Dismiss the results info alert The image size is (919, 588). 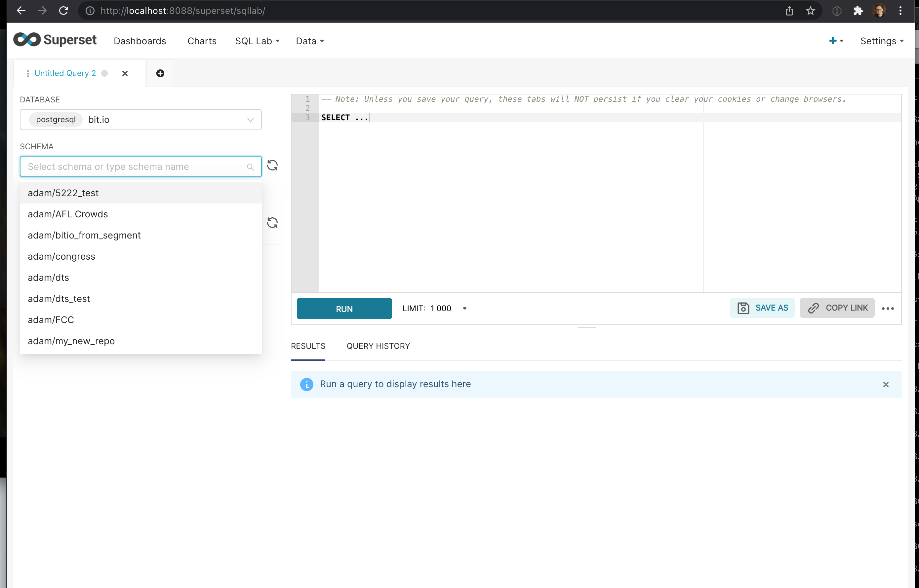(x=886, y=385)
